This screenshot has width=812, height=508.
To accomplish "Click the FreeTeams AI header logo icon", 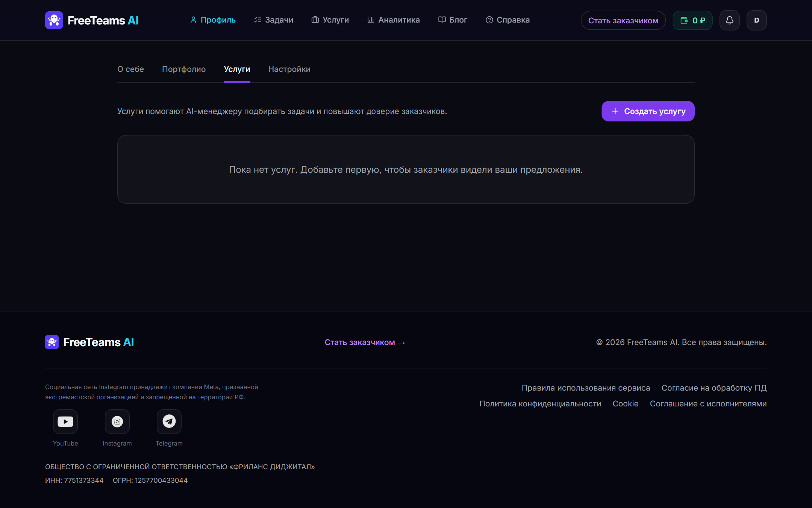I will coord(54,20).
